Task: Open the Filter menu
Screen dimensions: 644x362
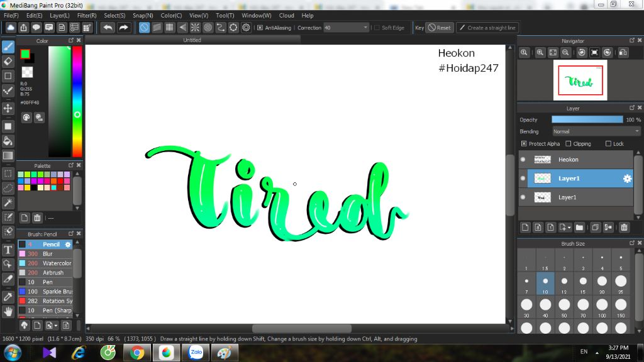Action: click(87, 16)
